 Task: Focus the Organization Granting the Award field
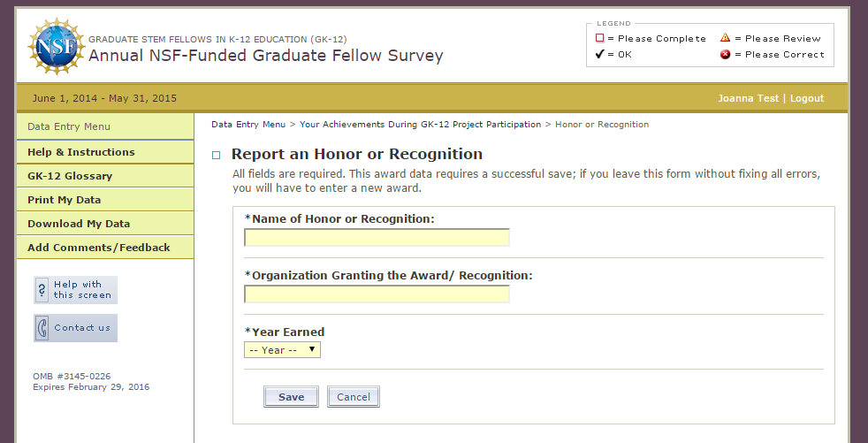tap(377, 294)
